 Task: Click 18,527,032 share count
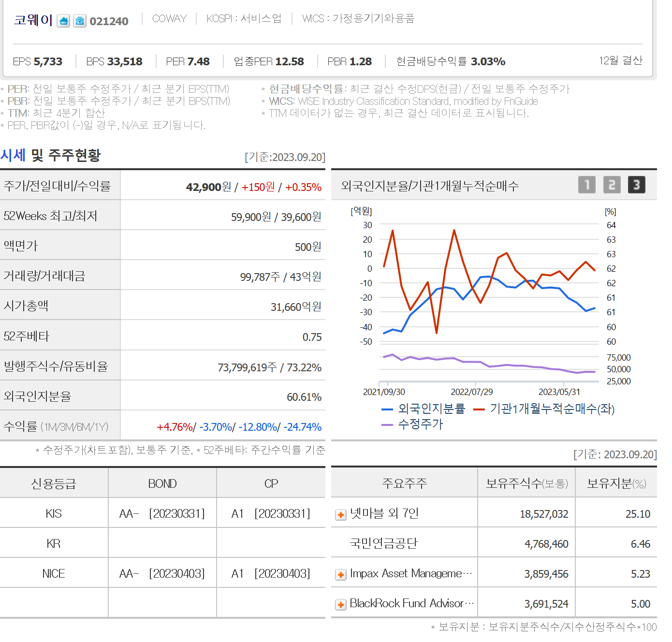pyautogui.click(x=544, y=514)
